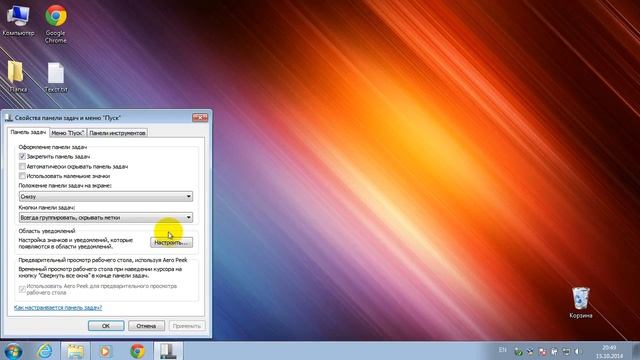This screenshot has height=360, width=640.
Task: Click the 'Положение панели задач на экране:' label
Action: click(x=65, y=185)
